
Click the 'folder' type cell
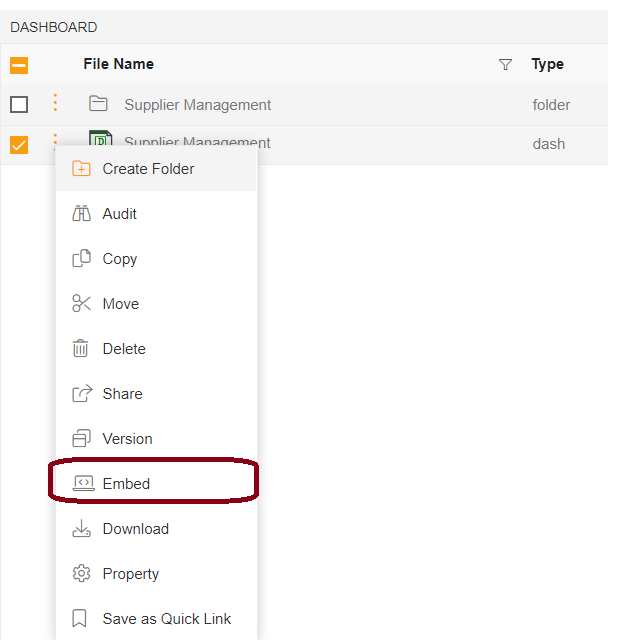pos(551,104)
